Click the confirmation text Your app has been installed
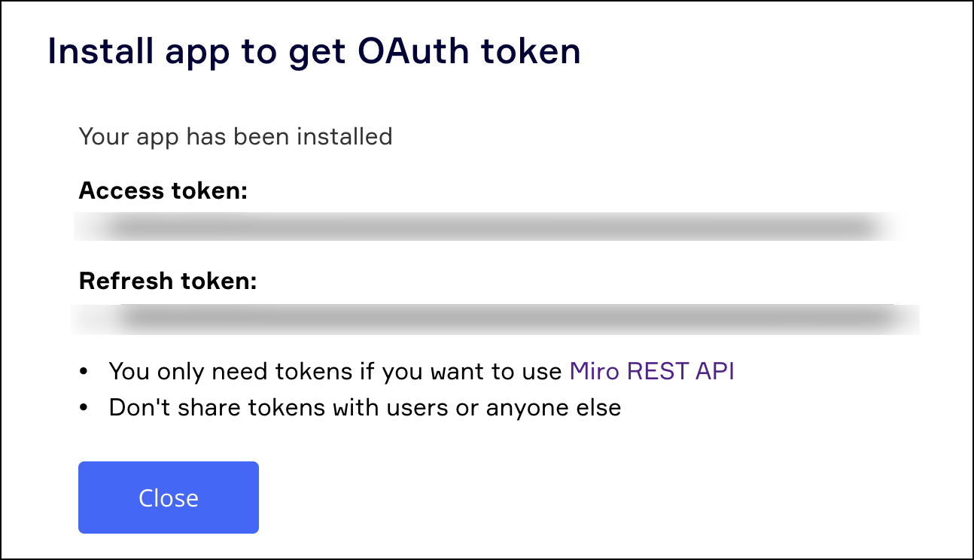 click(x=236, y=136)
